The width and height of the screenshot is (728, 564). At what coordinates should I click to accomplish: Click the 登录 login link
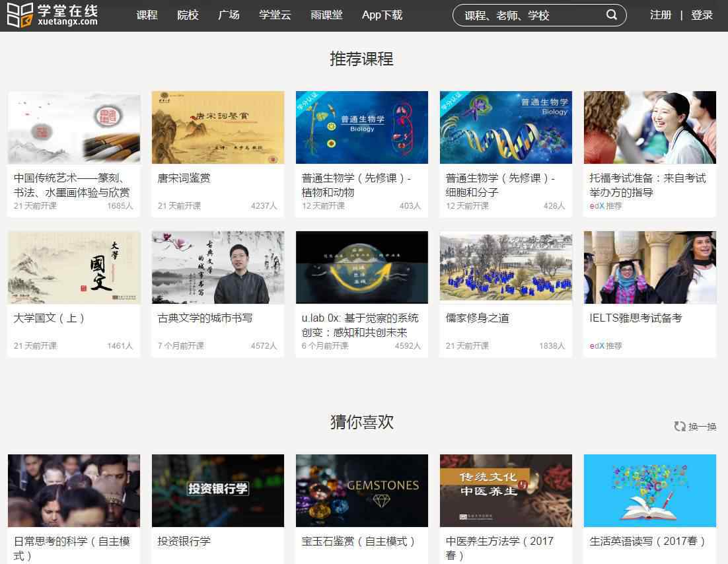coord(702,15)
